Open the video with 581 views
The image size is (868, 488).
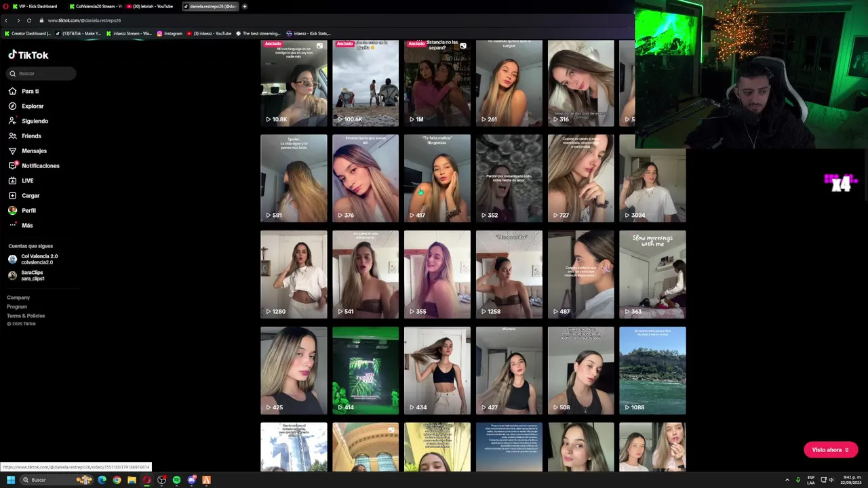point(294,178)
